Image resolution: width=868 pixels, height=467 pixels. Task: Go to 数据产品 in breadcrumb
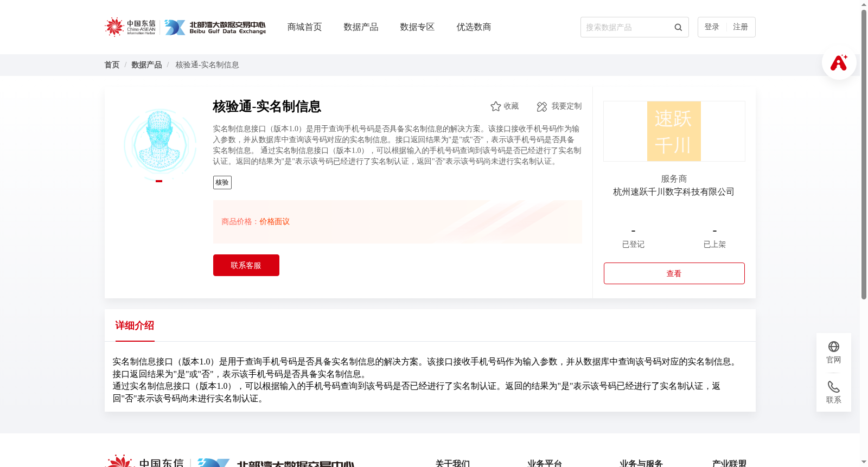pyautogui.click(x=146, y=65)
